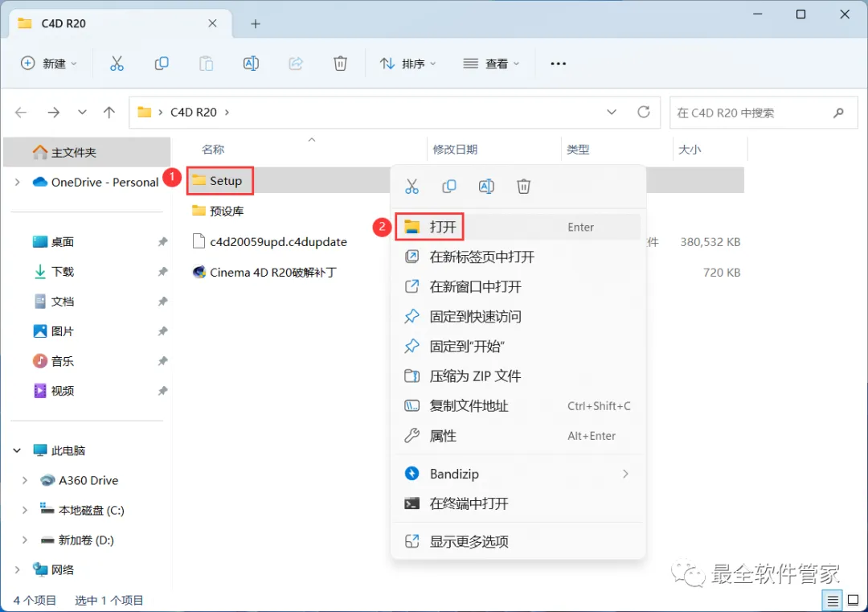Open a new tab with the plus button
Screen dimensions: 868x612
[256, 24]
